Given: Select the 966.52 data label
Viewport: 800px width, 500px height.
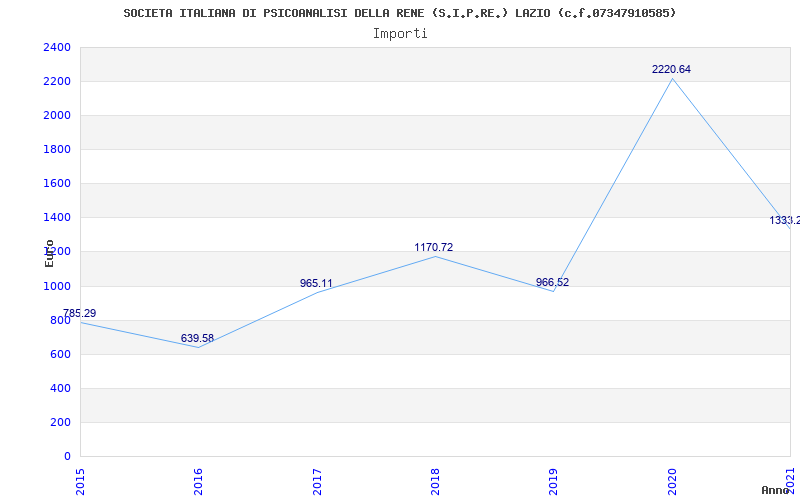Looking at the screenshot, I should pyautogui.click(x=553, y=282).
